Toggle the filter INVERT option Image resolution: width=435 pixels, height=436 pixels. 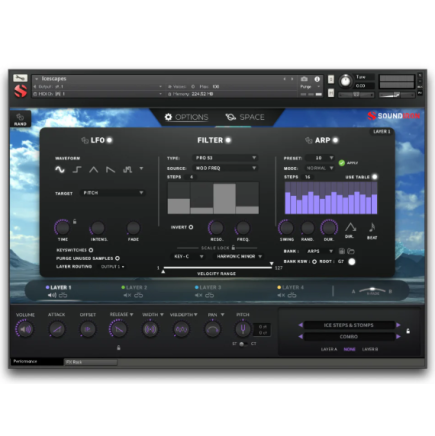(x=191, y=227)
